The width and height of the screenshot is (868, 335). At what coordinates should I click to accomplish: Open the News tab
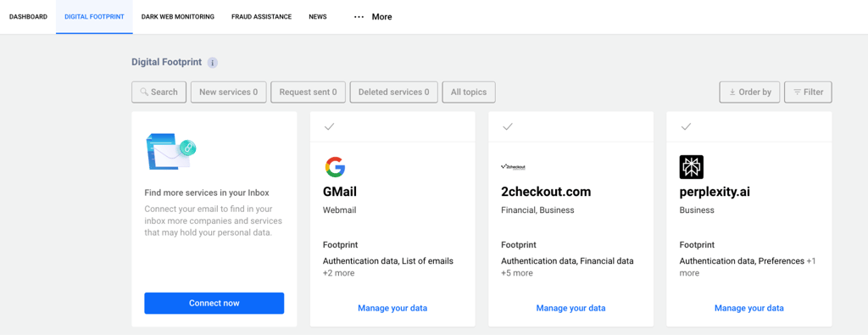(318, 17)
